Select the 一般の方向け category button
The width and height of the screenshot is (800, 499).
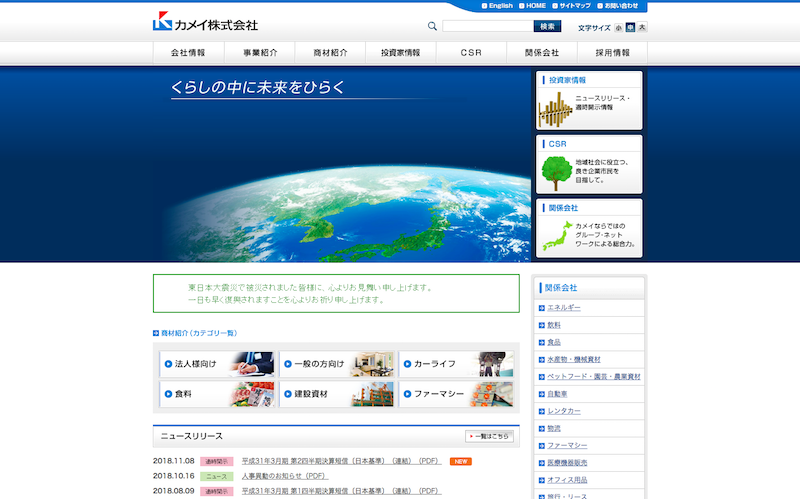(x=336, y=364)
